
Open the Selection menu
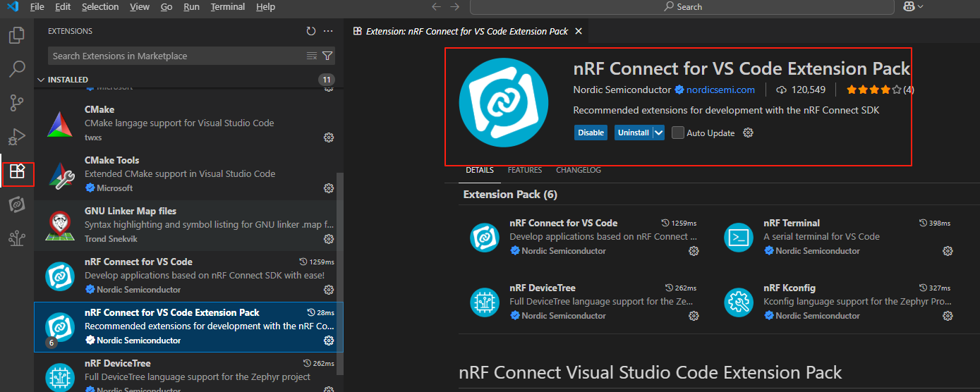point(100,6)
